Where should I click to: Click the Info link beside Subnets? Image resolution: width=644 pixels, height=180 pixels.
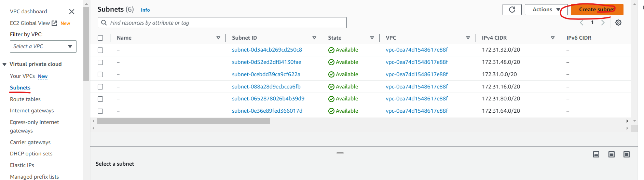[145, 10]
